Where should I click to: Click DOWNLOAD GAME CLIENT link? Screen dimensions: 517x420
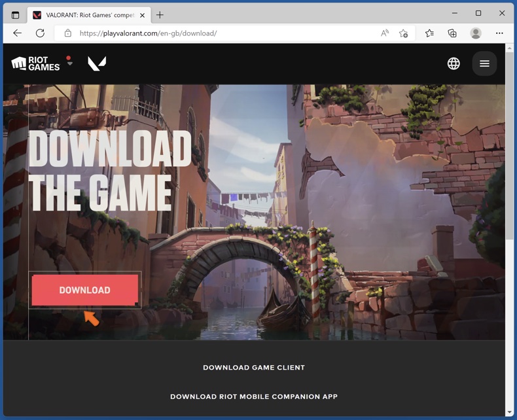[x=254, y=367]
